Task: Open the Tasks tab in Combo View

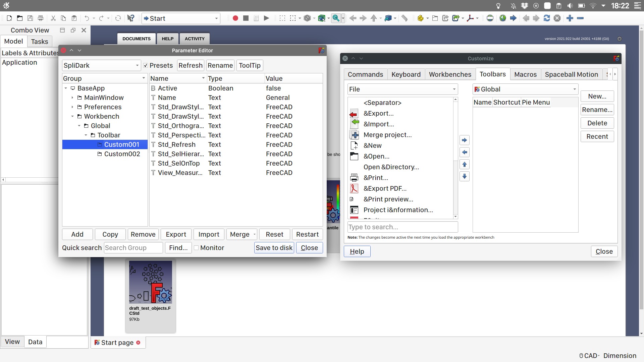Action: pyautogui.click(x=39, y=41)
